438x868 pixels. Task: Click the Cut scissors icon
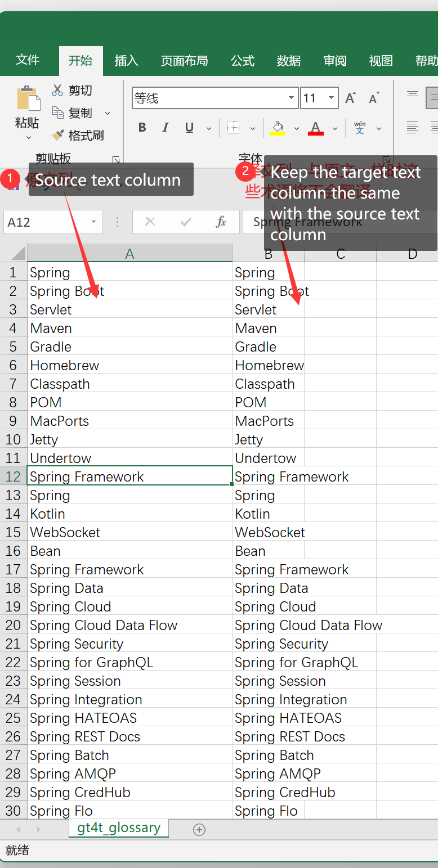click(x=57, y=90)
